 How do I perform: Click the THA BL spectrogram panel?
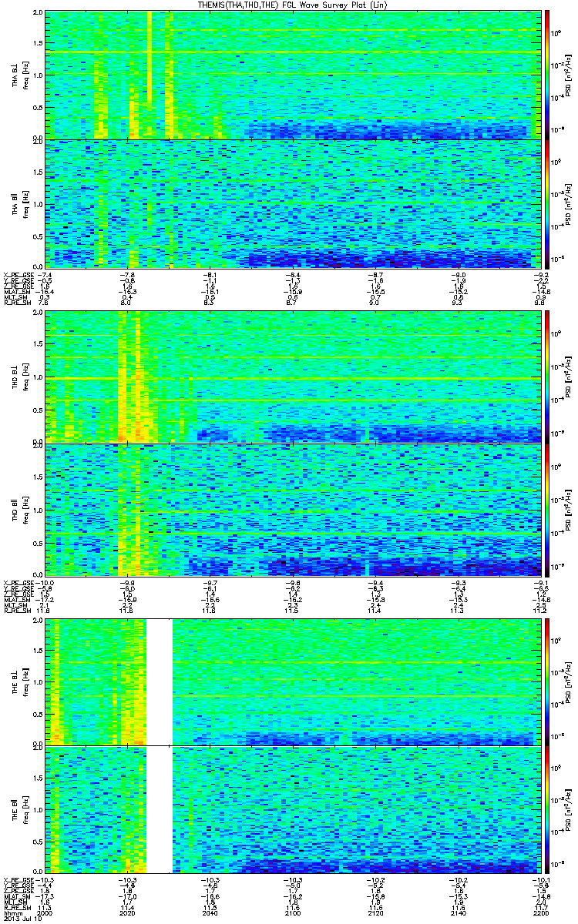tap(292, 75)
